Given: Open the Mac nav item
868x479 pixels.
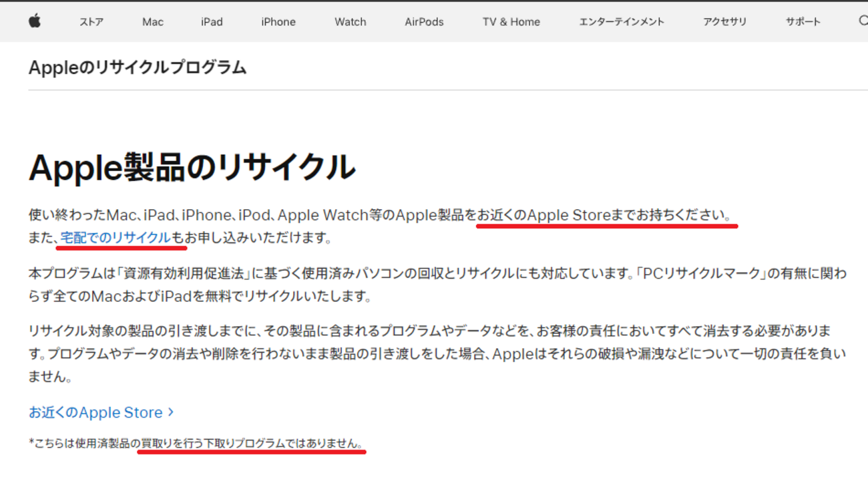Looking at the screenshot, I should (153, 22).
